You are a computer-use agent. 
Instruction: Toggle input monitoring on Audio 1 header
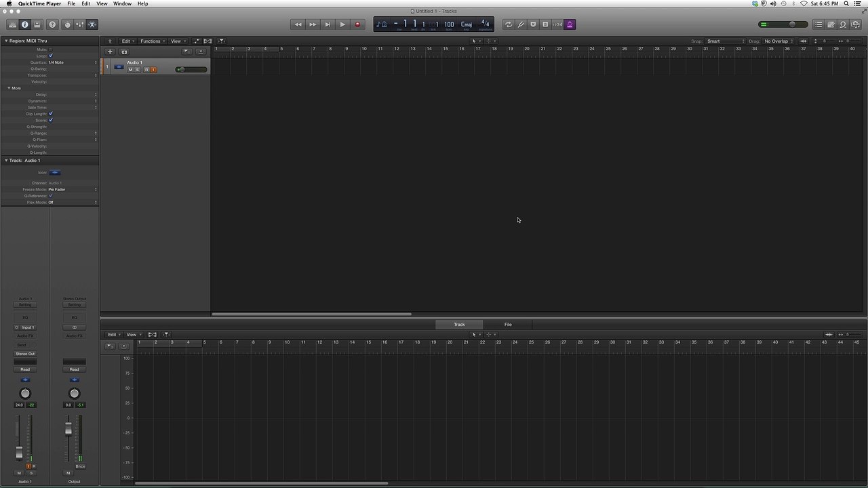click(153, 70)
